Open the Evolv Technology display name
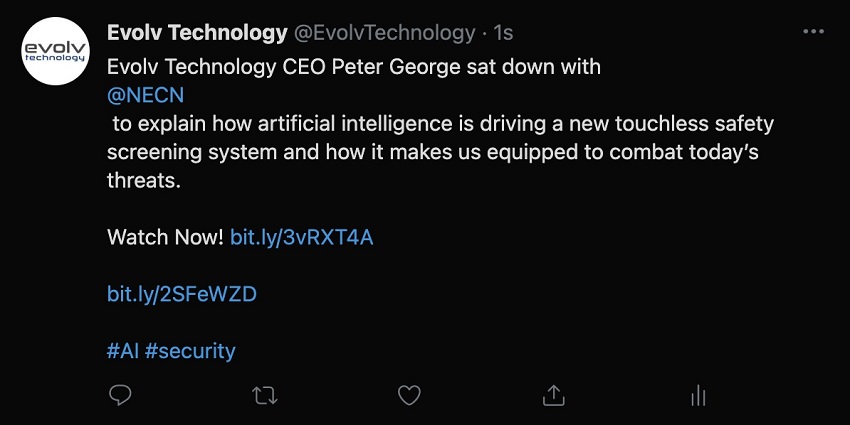The width and height of the screenshot is (850, 425). (197, 33)
